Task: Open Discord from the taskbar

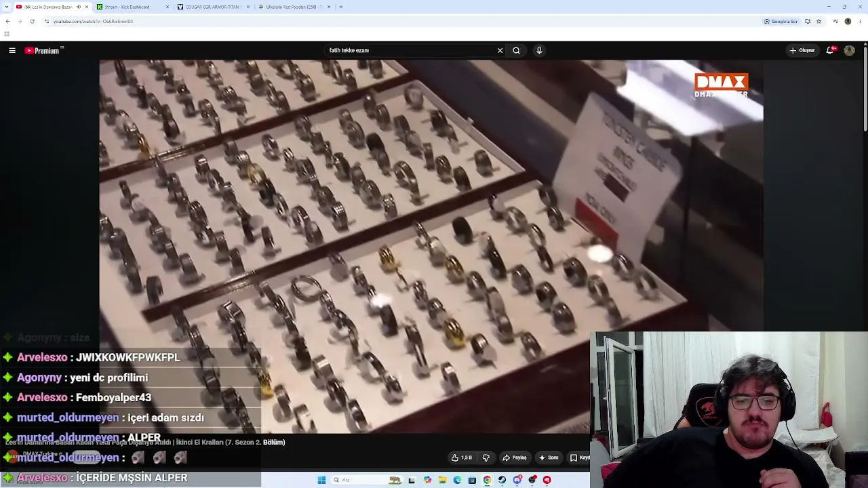Action: coord(517,480)
